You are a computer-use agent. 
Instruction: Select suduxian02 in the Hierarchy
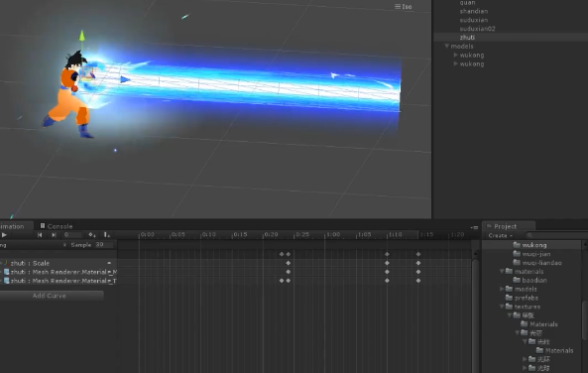pos(477,29)
